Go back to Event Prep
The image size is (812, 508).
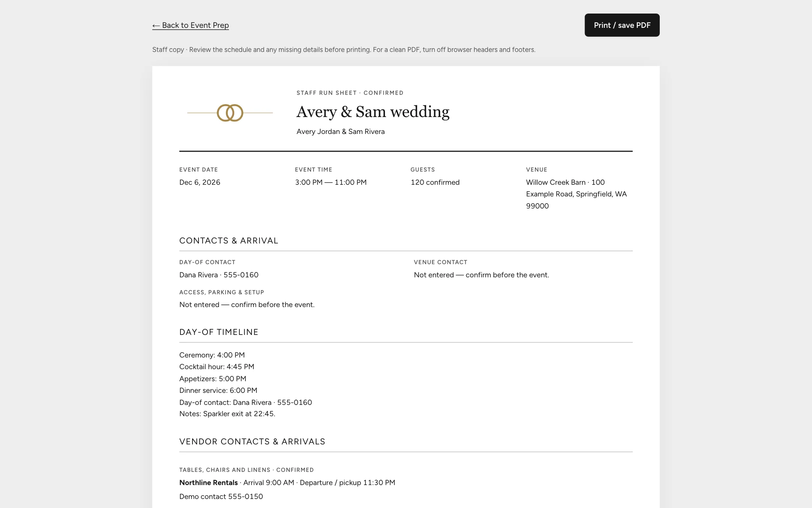(x=191, y=25)
